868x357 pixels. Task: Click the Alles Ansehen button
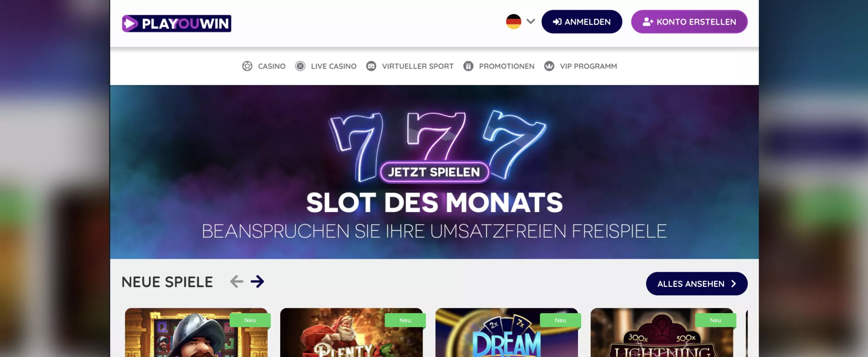tap(696, 284)
